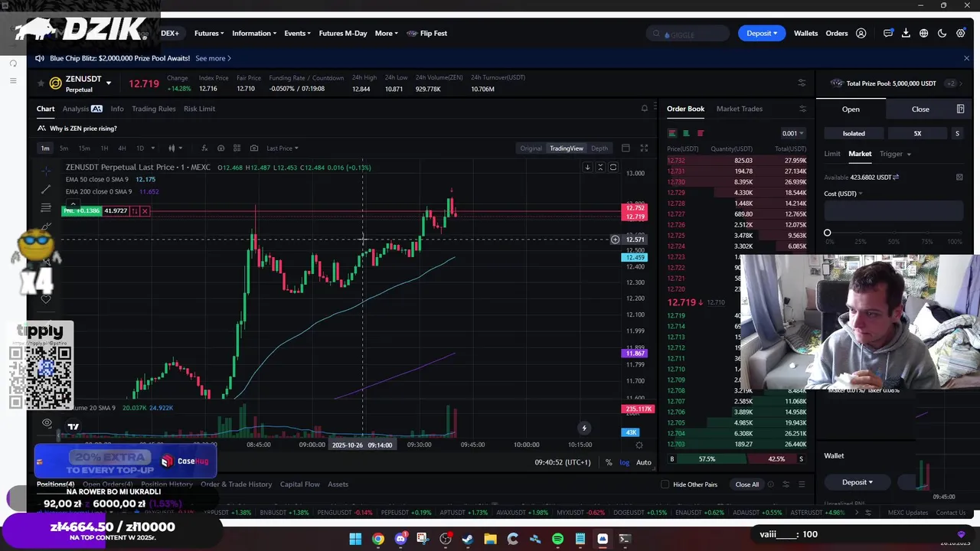The width and height of the screenshot is (980, 551).
Task: Toggle percent scale on chart
Action: click(609, 462)
